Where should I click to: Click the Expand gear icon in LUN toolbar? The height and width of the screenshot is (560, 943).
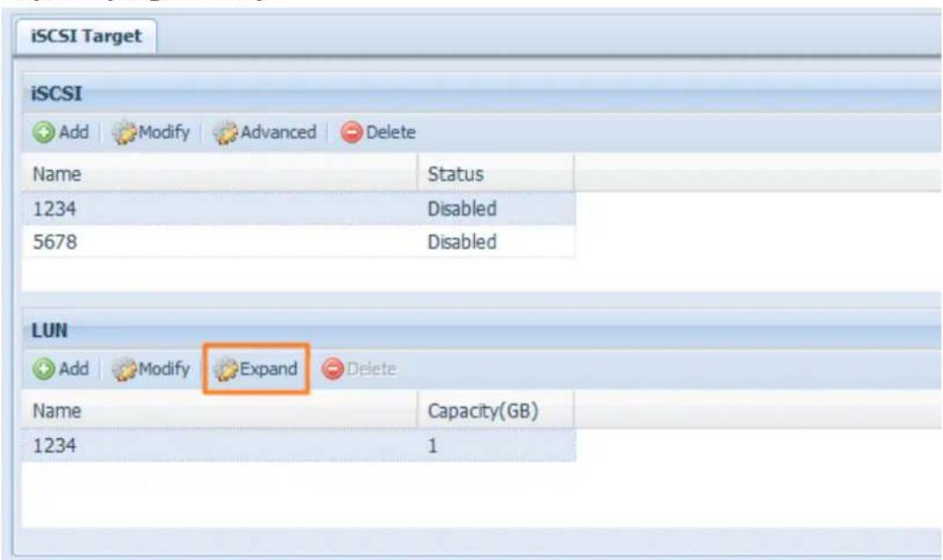tap(226, 369)
